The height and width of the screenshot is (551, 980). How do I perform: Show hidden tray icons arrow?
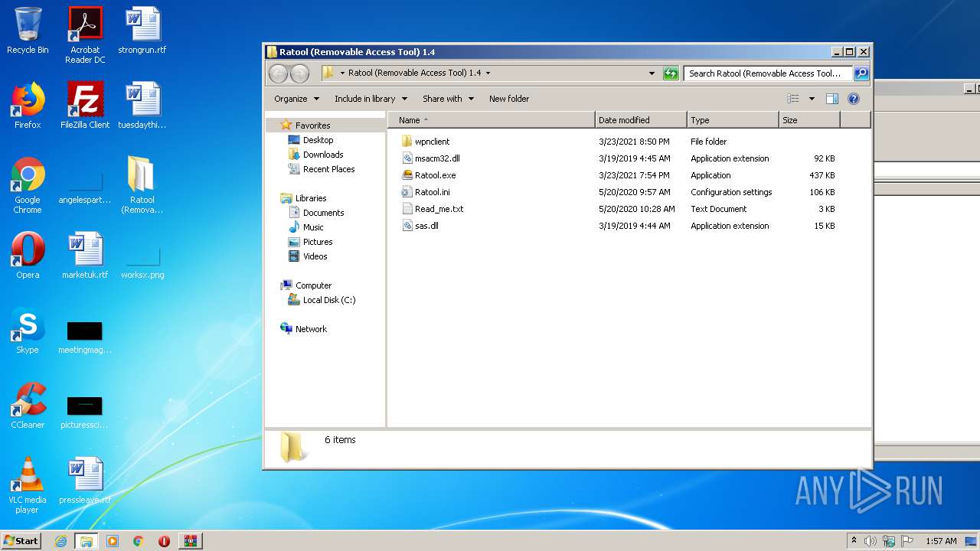point(854,540)
